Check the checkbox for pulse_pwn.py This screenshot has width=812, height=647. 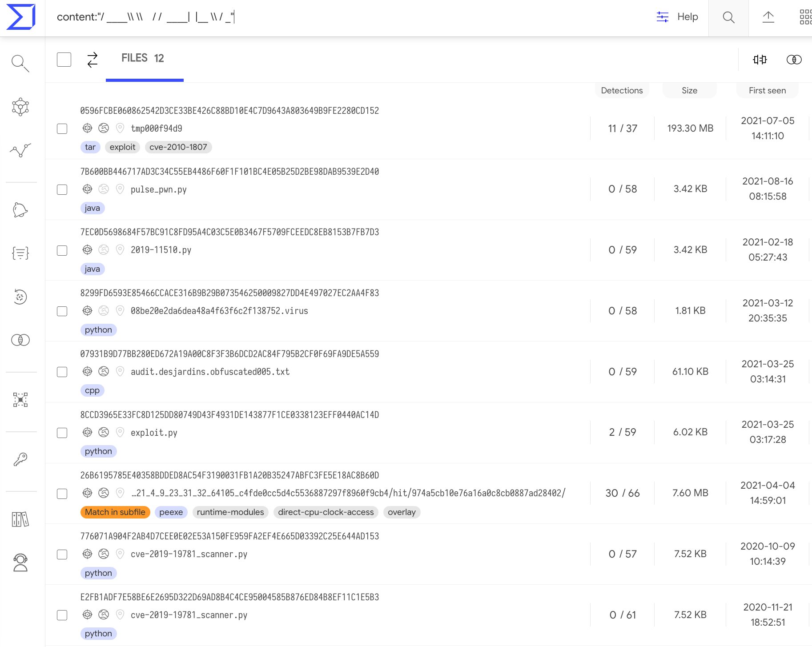tap(62, 189)
